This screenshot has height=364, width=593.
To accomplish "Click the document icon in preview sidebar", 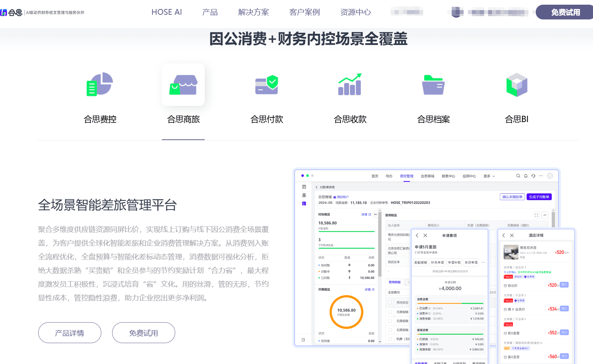I will coord(304,187).
